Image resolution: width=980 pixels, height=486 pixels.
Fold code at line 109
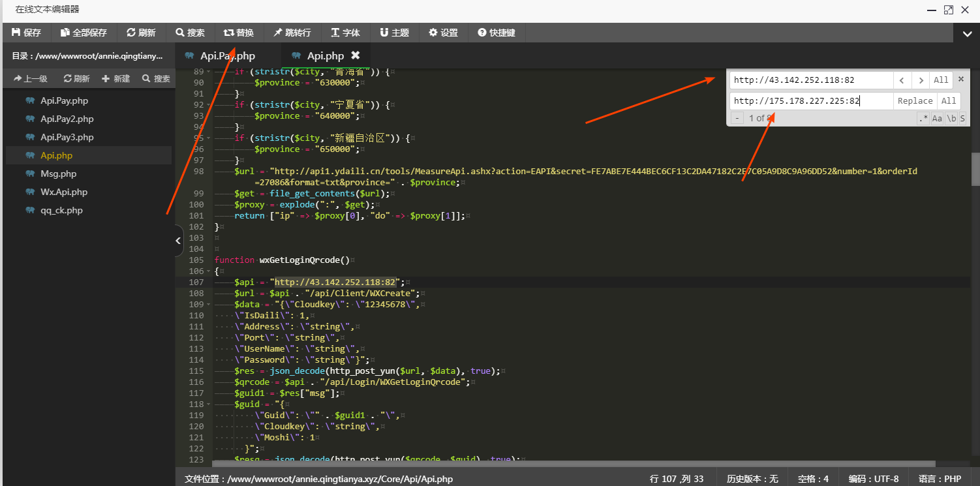[209, 304]
